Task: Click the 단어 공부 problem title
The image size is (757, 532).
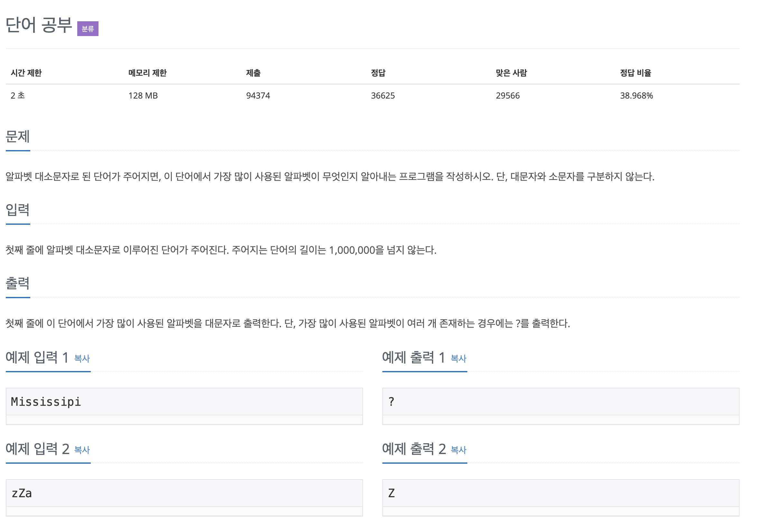Action: click(x=39, y=25)
